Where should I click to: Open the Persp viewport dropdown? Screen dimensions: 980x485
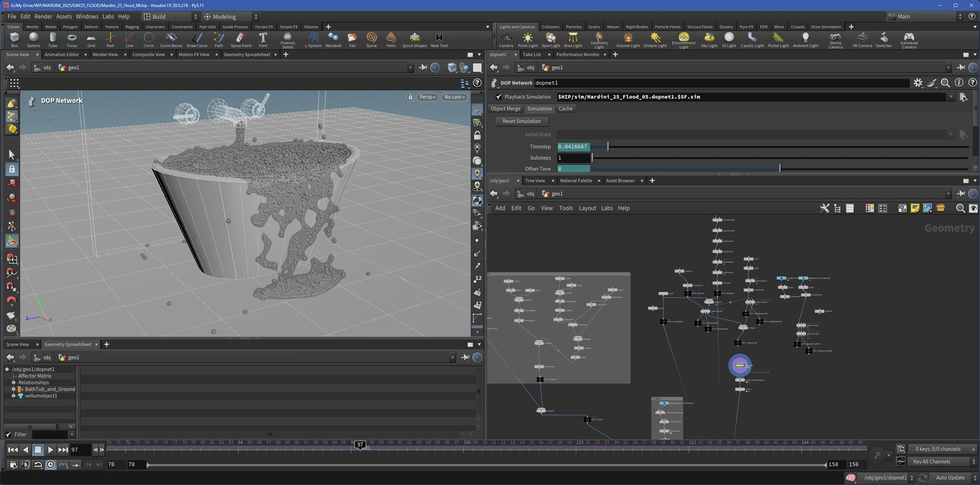coord(427,97)
